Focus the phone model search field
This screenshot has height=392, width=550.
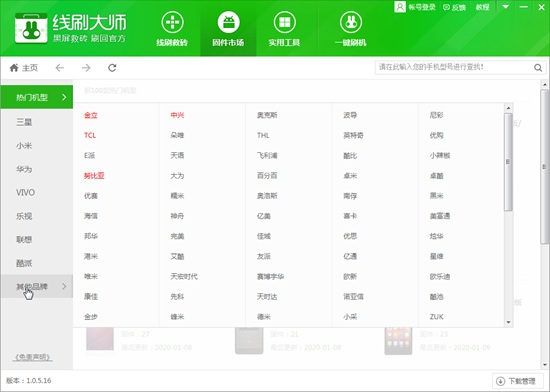click(x=454, y=67)
